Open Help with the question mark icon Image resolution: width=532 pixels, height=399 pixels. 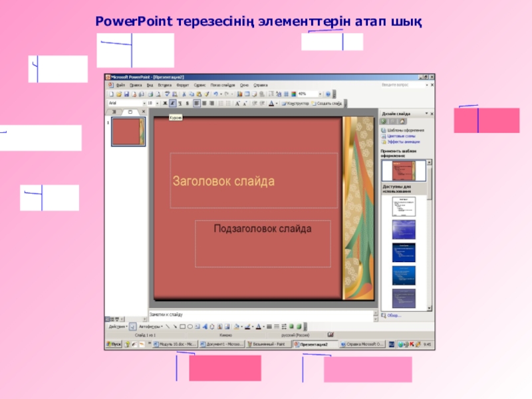[328, 94]
